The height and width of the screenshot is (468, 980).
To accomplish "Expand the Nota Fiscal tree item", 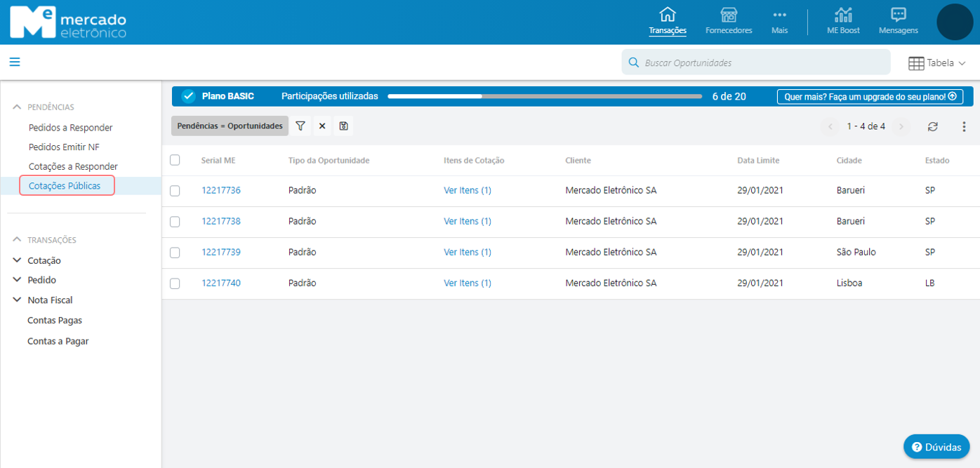I will [18, 300].
